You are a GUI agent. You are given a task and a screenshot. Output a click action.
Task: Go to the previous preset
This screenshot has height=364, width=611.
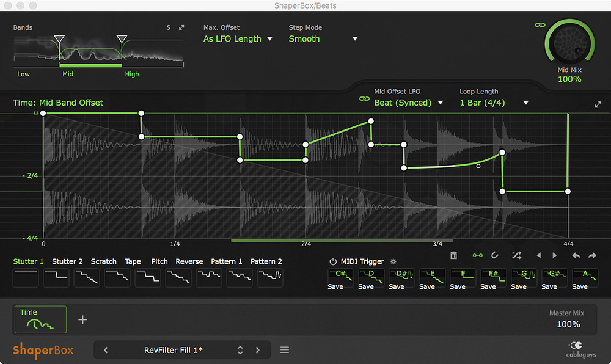coord(106,350)
